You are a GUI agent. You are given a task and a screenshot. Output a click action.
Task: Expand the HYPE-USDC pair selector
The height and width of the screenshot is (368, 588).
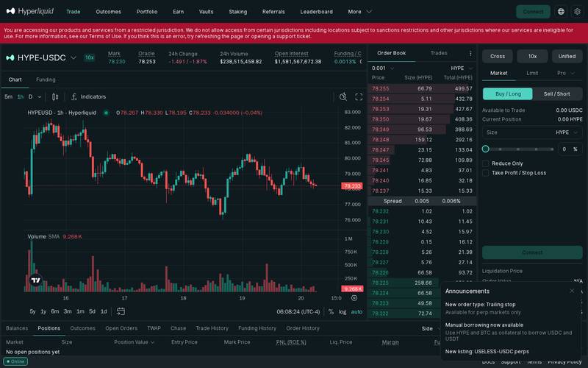(73, 58)
